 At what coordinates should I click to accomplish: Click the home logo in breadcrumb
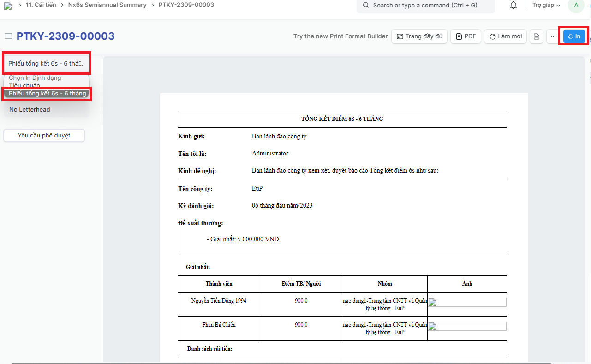(x=8, y=6)
